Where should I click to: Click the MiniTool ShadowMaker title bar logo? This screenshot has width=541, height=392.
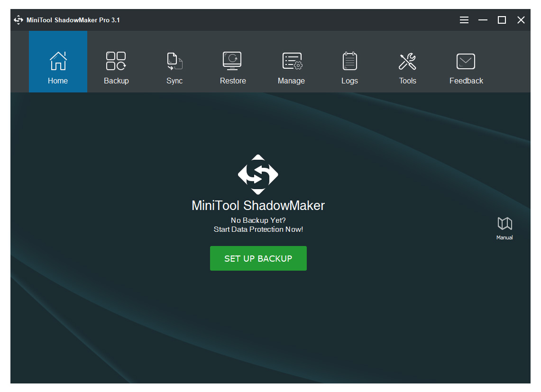pyautogui.click(x=18, y=20)
